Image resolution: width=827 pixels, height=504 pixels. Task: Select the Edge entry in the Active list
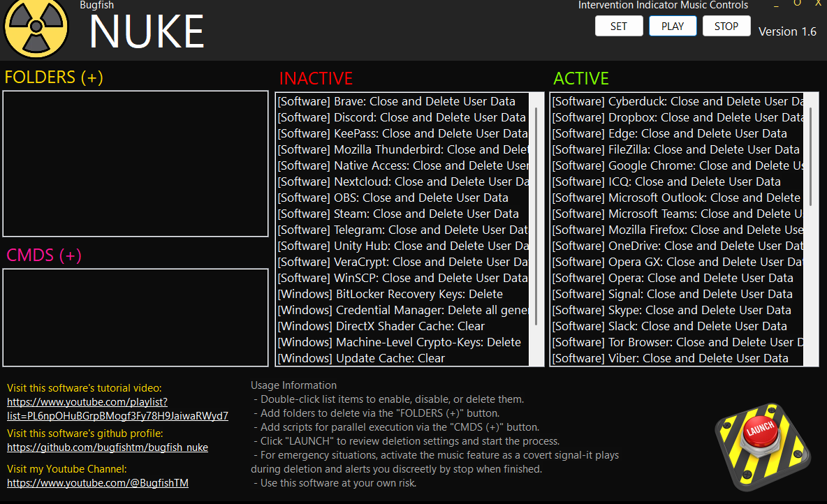pyautogui.click(x=678, y=133)
